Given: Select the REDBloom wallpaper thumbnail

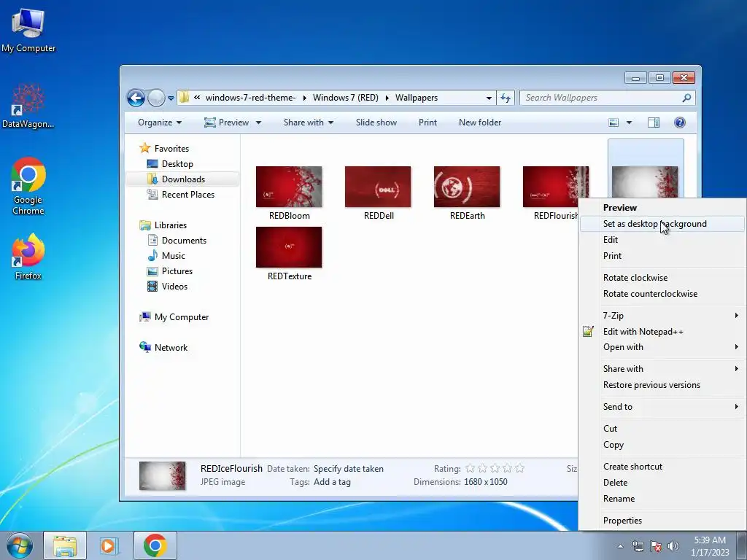Looking at the screenshot, I should (289, 187).
